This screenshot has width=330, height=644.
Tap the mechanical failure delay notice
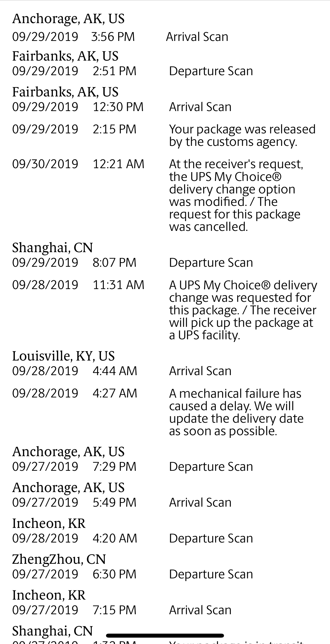tap(236, 412)
